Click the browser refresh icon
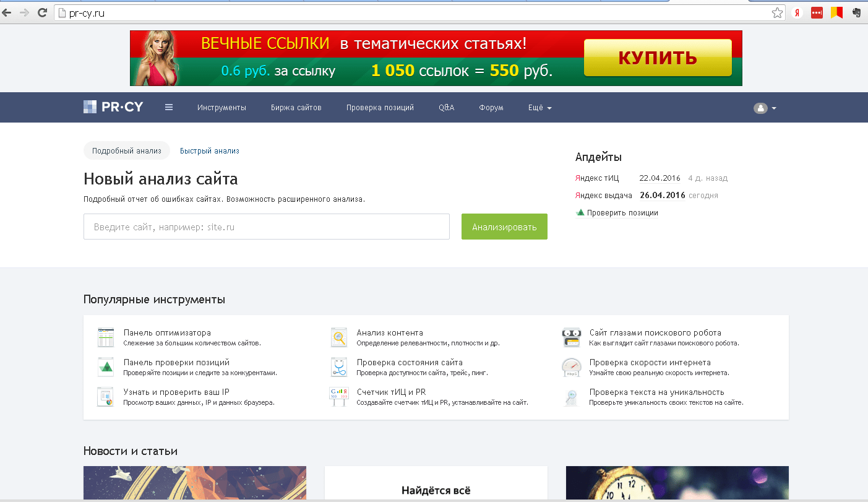Image resolution: width=868 pixels, height=502 pixels. click(41, 11)
